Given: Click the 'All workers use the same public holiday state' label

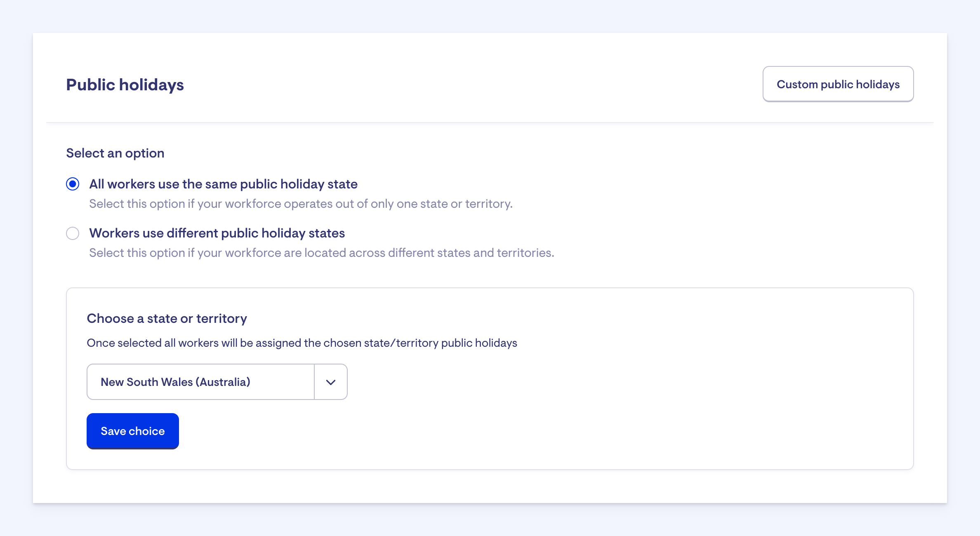Looking at the screenshot, I should click(223, 184).
